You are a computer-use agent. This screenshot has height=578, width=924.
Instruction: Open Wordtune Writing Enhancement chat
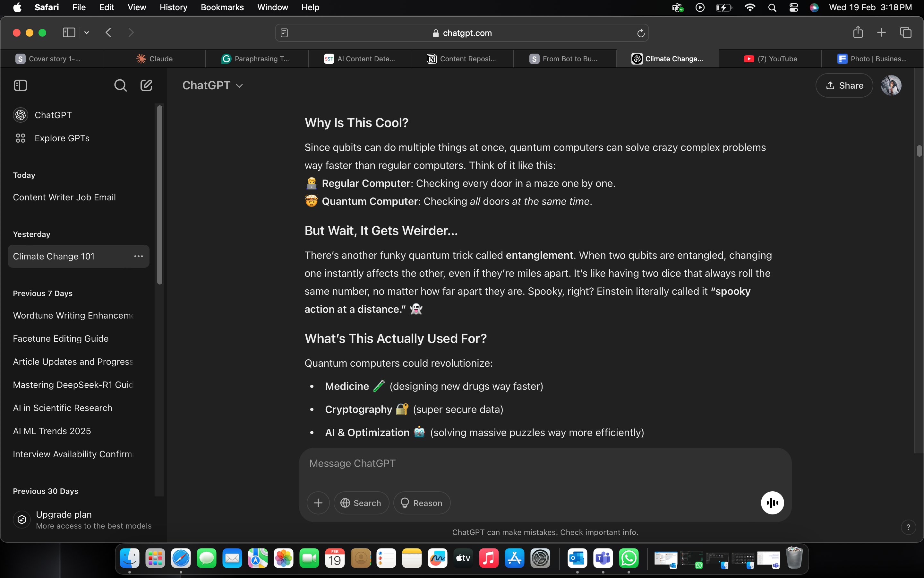pyautogui.click(x=78, y=315)
